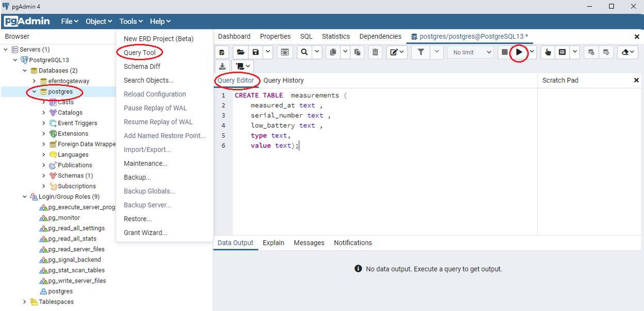Click the download results icon

coord(222,66)
